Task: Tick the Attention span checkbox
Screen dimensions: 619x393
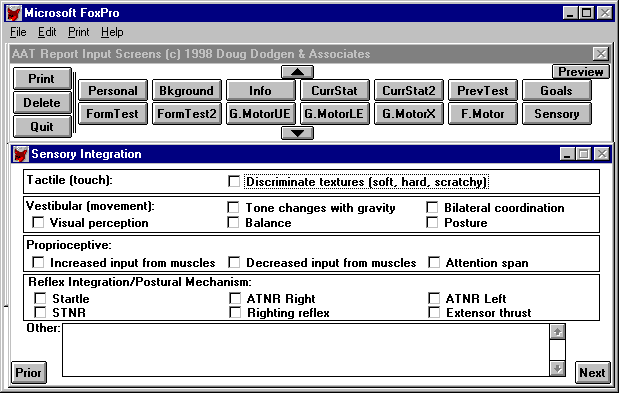Action: pyautogui.click(x=434, y=262)
